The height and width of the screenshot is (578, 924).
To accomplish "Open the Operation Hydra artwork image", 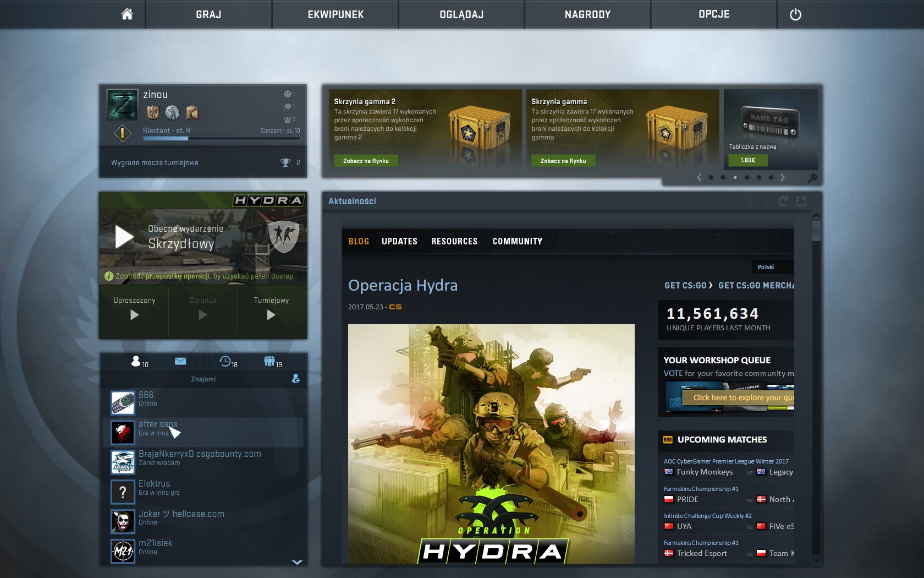I will [491, 444].
